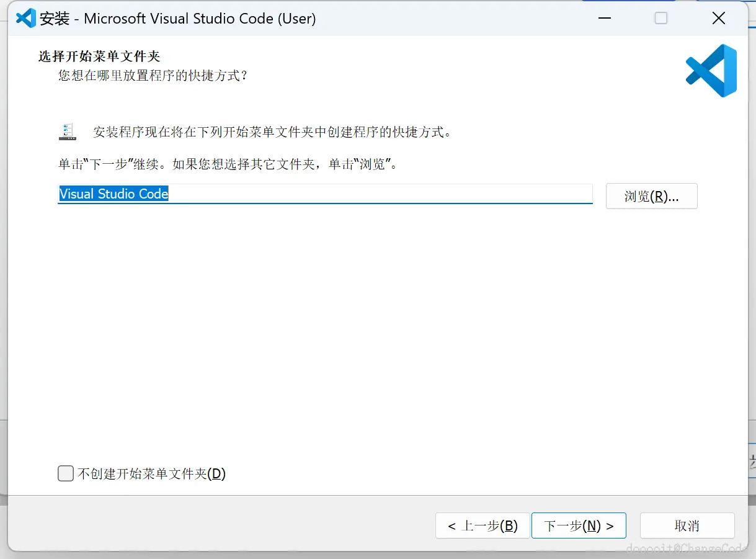The height and width of the screenshot is (559, 756).
Task: Click the 您想在哪里放置程序的快捷方式 text
Action: [153, 76]
